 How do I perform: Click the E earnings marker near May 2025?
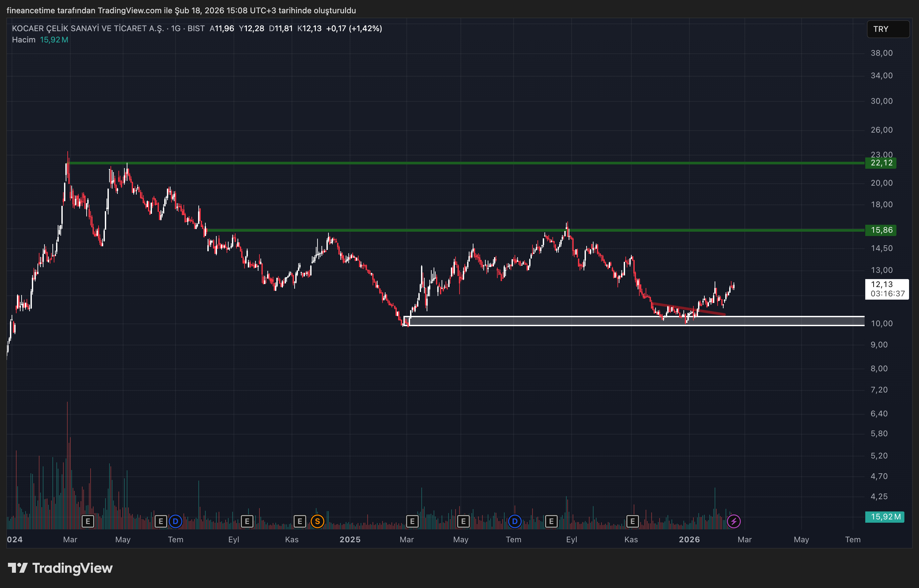(463, 521)
